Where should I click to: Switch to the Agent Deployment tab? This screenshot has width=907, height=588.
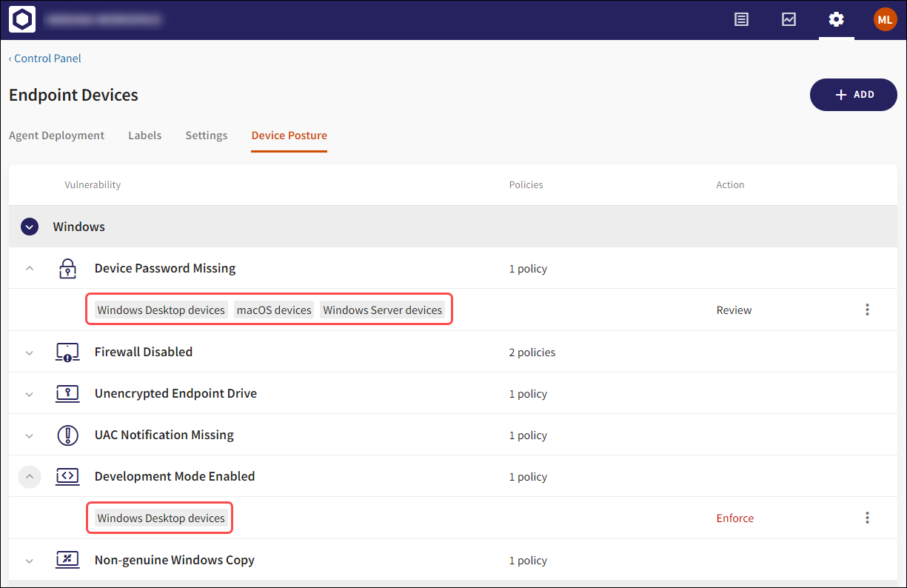coord(56,136)
